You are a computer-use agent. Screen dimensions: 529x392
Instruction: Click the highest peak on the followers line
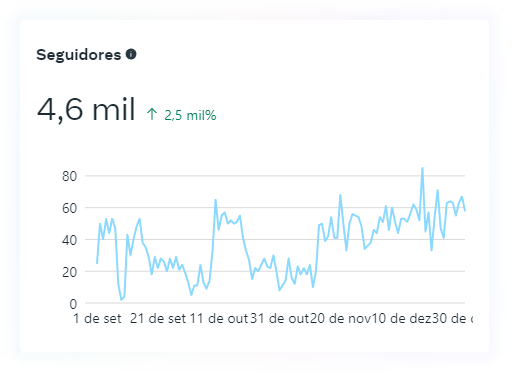tap(422, 168)
